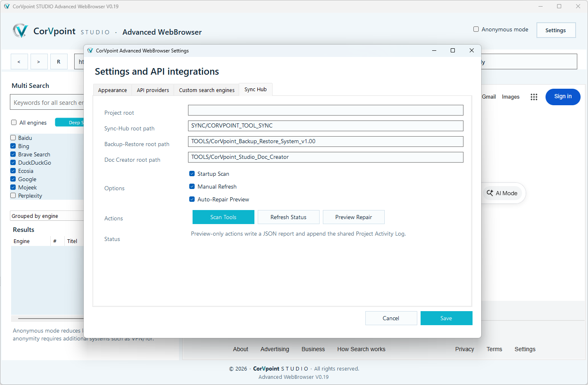This screenshot has height=385, width=588.
Task: Select the Sync Hub tab
Action: pos(256,89)
